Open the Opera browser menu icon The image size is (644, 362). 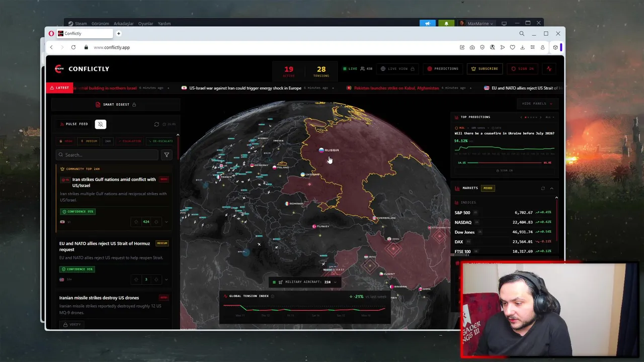(x=51, y=34)
